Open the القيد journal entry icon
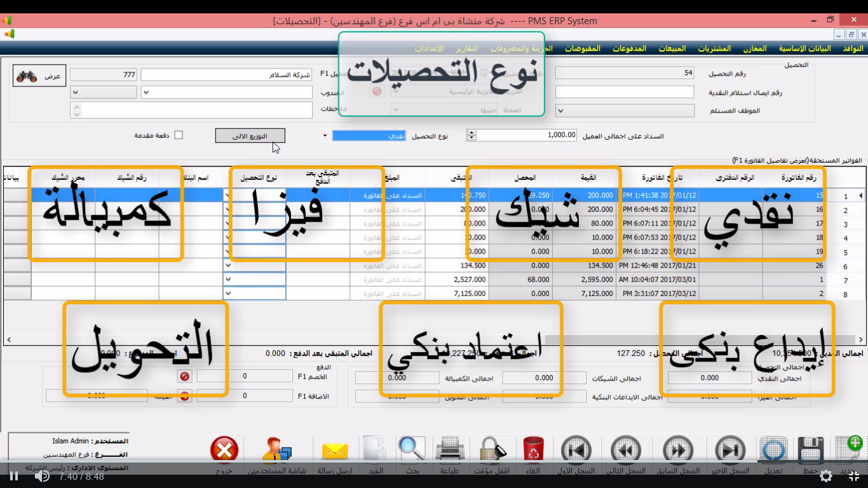The image size is (868, 488). [374, 451]
